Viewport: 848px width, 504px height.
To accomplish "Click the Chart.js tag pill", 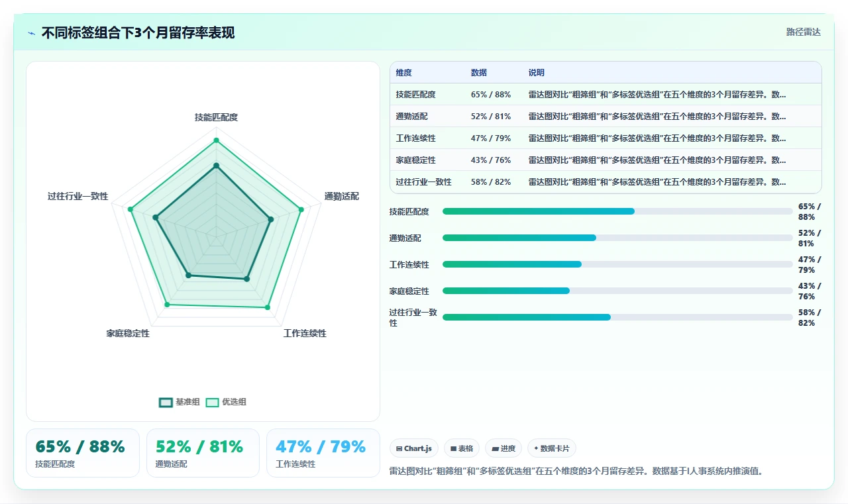I will [414, 448].
